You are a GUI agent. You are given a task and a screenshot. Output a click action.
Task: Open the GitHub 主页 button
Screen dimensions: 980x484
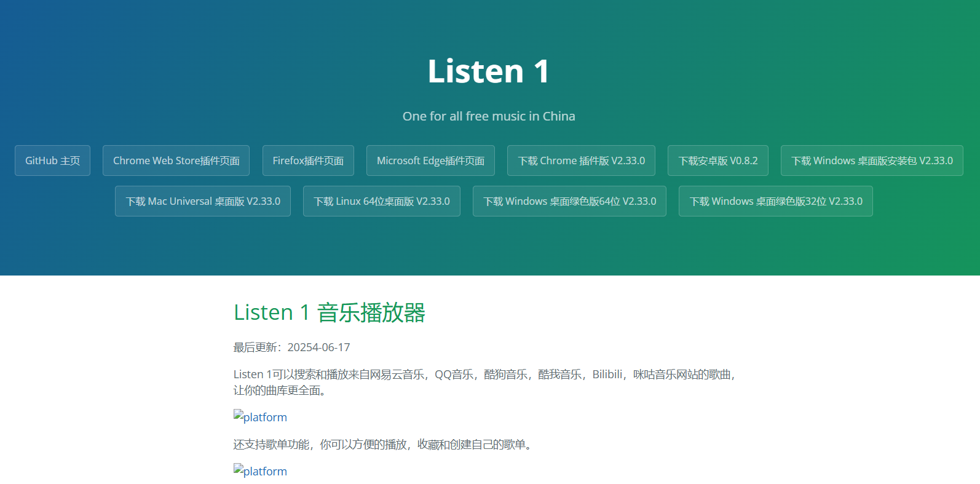(52, 161)
